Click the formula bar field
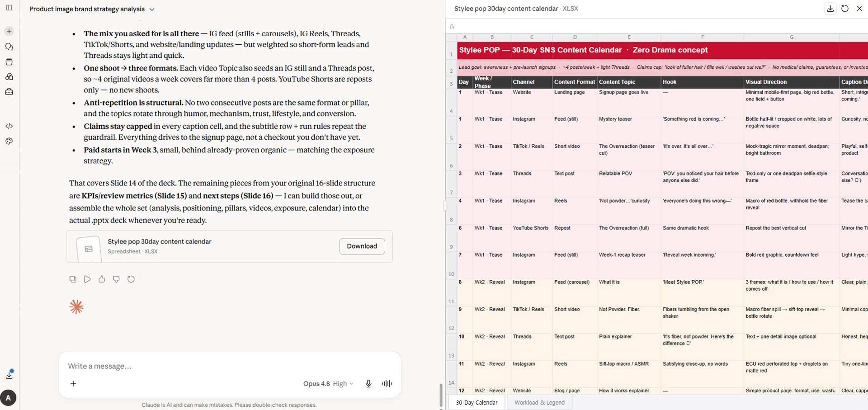This screenshot has height=410, width=868. (x=662, y=26)
